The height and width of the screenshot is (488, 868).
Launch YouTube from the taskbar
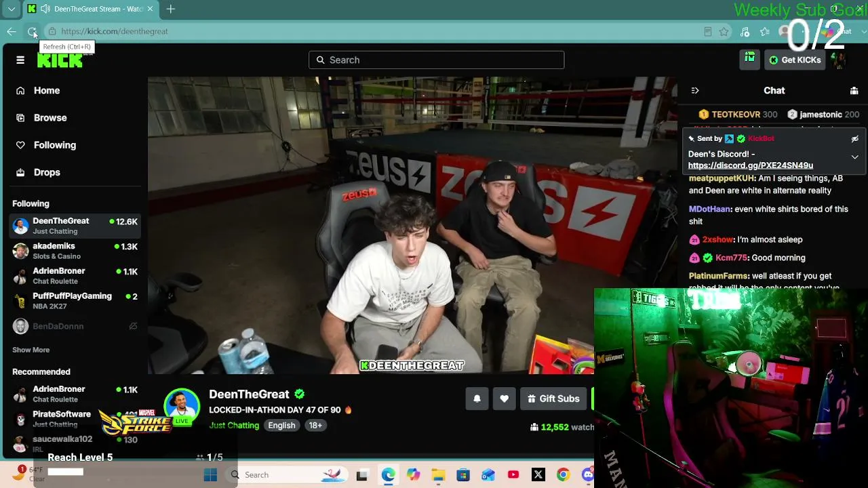513,475
